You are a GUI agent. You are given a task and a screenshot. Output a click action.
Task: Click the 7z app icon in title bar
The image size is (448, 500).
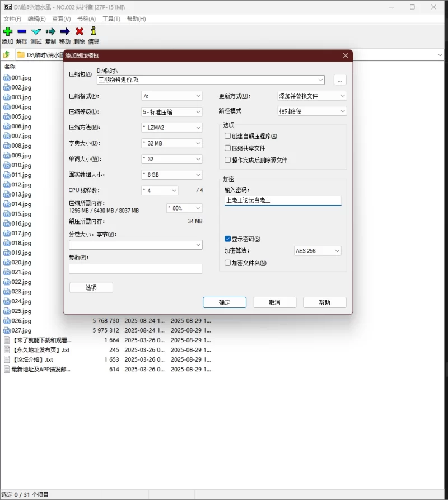point(8,7)
